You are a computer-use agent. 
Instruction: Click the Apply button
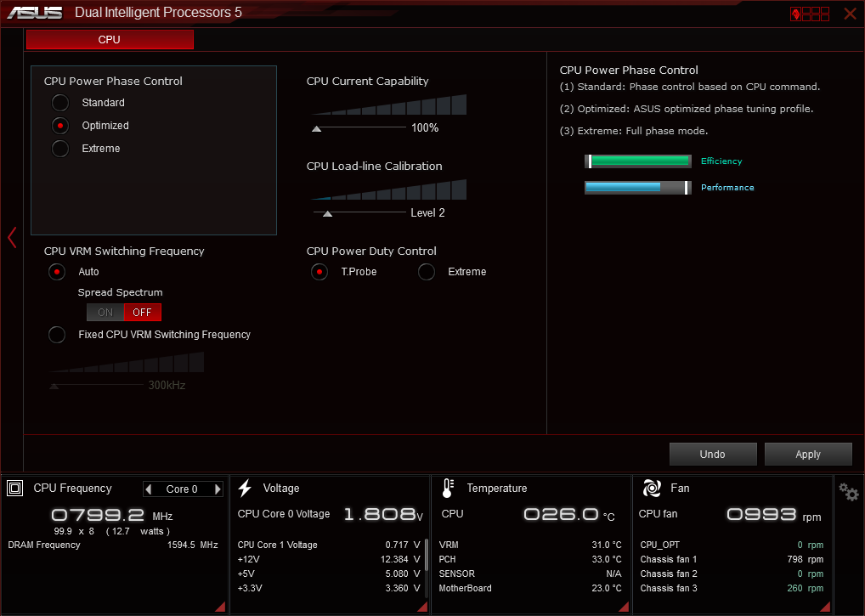click(x=808, y=455)
